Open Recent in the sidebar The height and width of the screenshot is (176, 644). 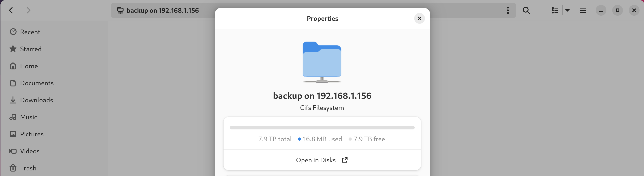30,32
